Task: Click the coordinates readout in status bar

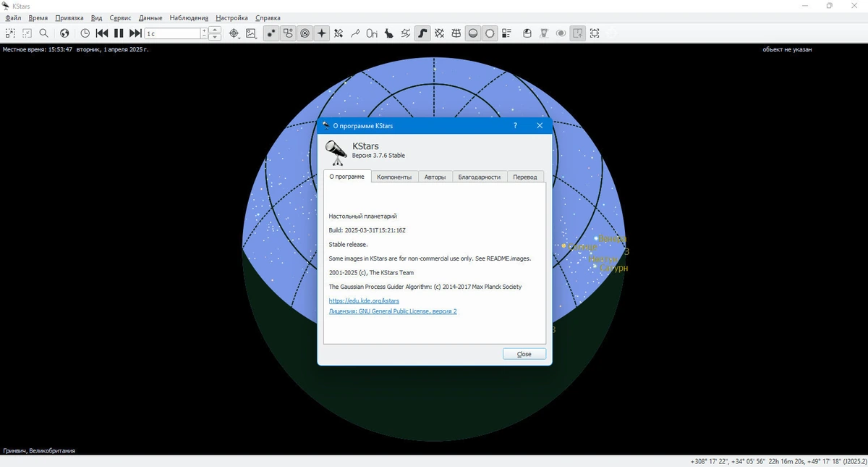Action: [x=778, y=461]
